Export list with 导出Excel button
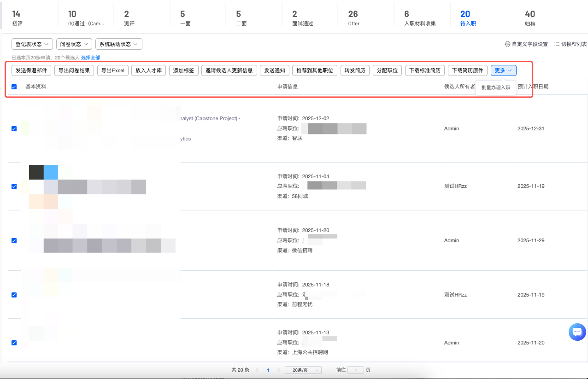Image resolution: width=588 pixels, height=379 pixels. pos(113,70)
